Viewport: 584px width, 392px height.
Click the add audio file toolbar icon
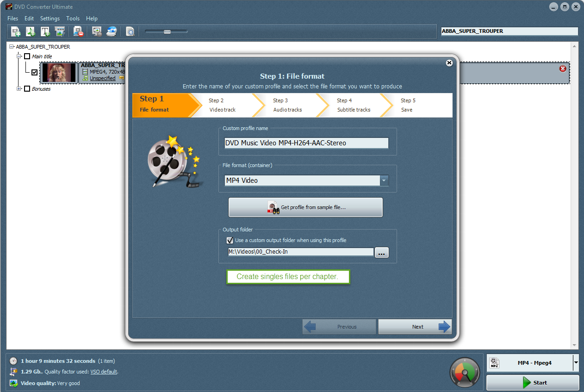click(31, 31)
